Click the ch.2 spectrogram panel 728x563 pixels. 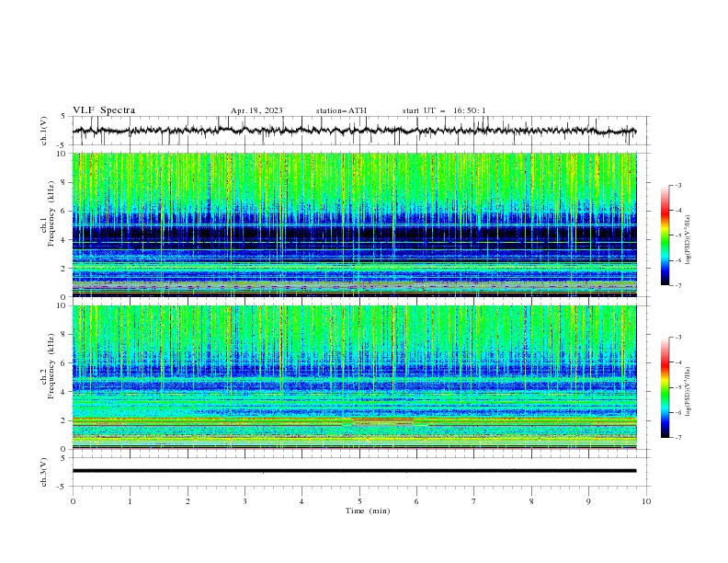[x=354, y=377]
